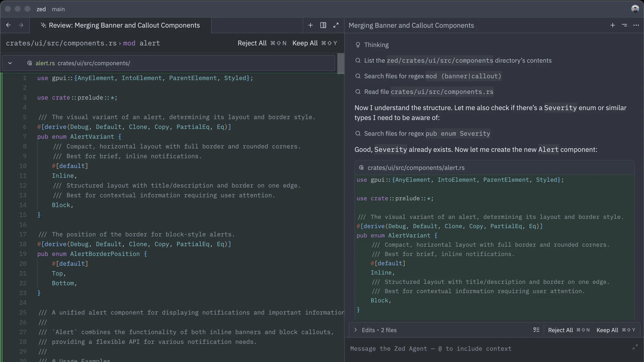Viewport: 644px width, 362px height.
Task: Start new thread with agent panel plus
Action: point(612,25)
